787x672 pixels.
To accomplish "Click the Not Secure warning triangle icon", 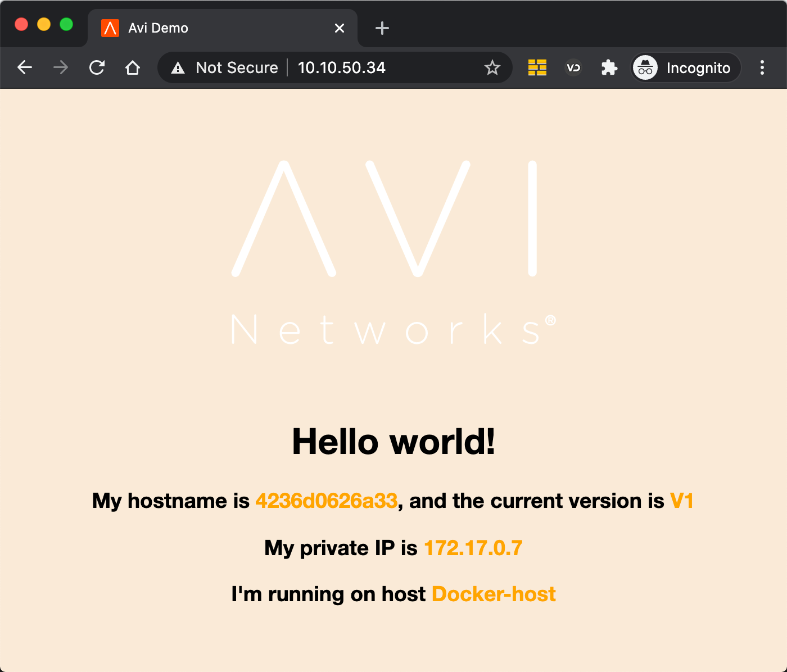I will 178,68.
